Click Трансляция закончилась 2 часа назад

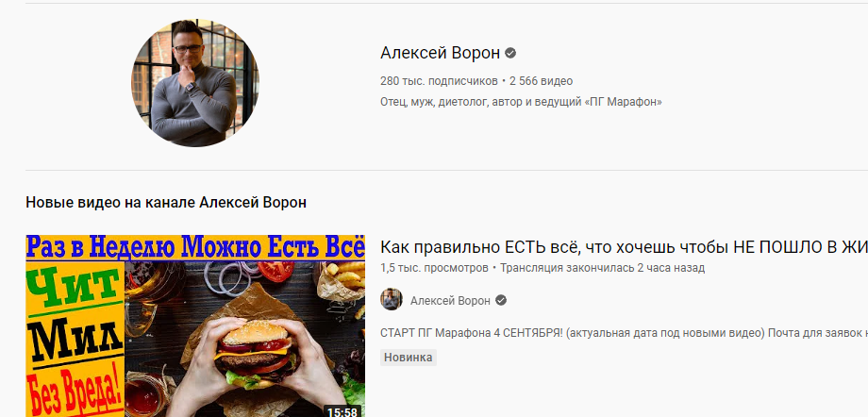pyautogui.click(x=602, y=268)
